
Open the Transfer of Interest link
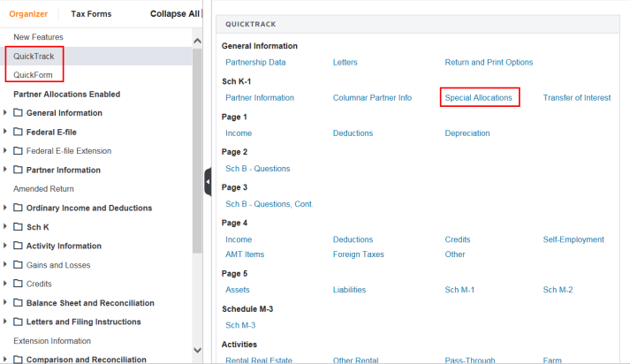[x=576, y=98]
